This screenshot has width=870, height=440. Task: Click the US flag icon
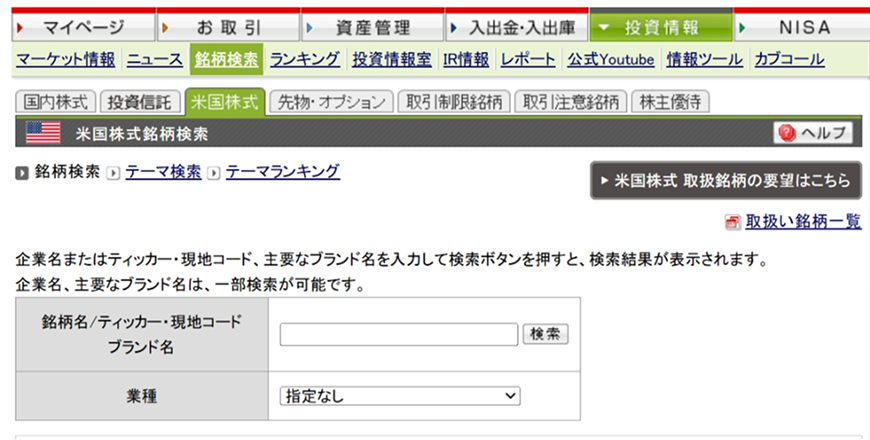click(43, 133)
